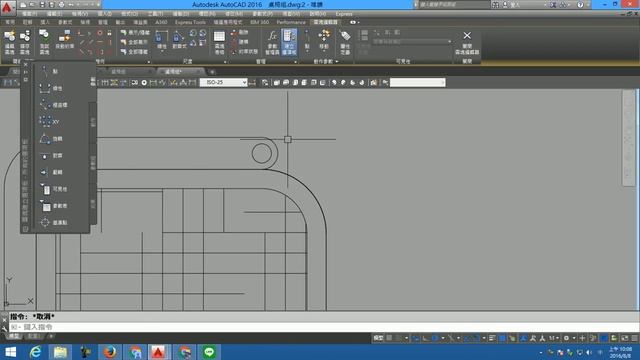Open the Express Tools ribbon tab

[190, 22]
